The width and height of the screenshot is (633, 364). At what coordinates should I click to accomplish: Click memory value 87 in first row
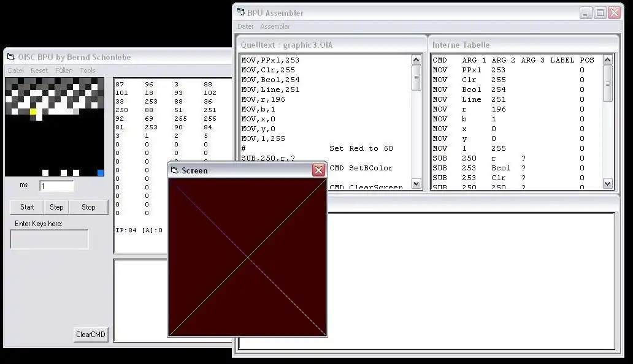[x=120, y=84]
